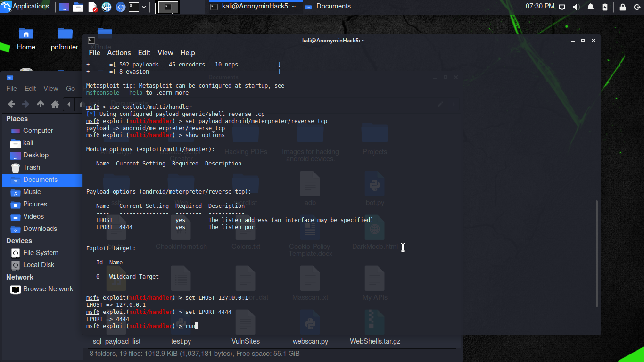The height and width of the screenshot is (362, 644).
Task: Select Videos in Places sidebar
Action: click(42, 216)
